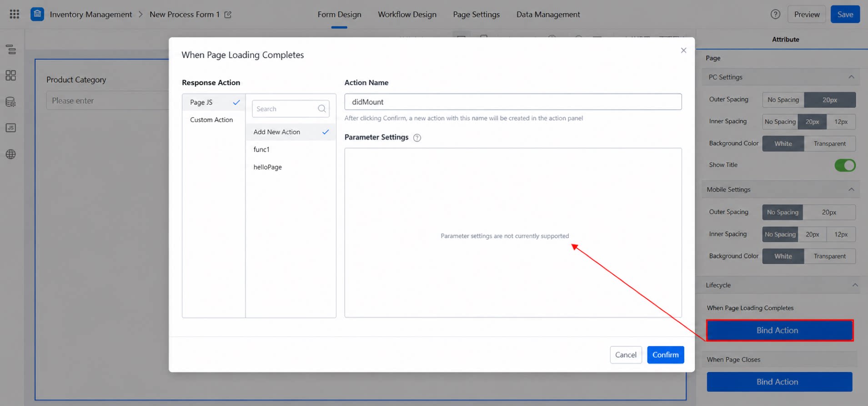Select Custom Action response type

[x=211, y=120]
